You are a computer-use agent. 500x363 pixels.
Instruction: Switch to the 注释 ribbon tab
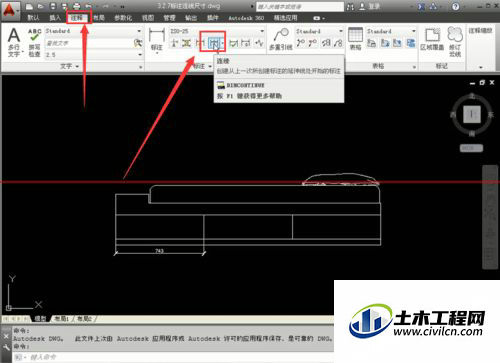tap(77, 18)
